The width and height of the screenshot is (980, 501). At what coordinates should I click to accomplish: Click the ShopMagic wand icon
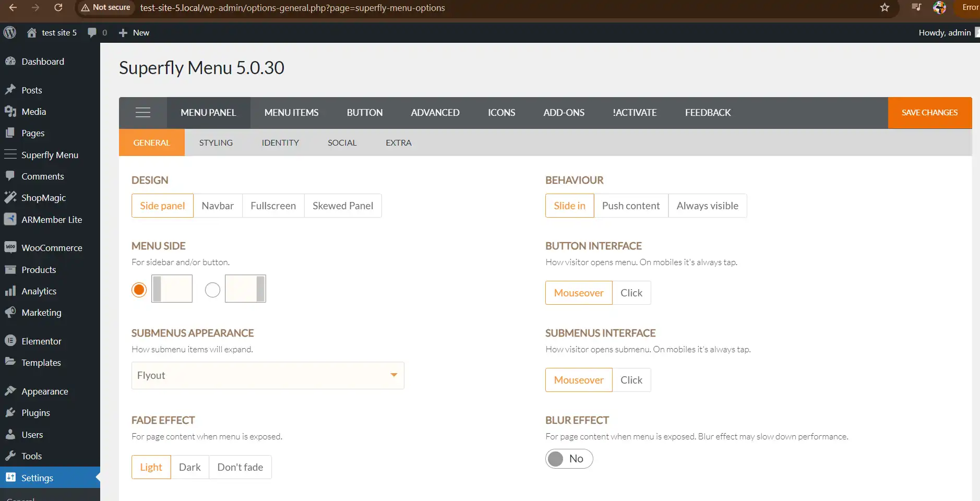[x=10, y=197]
